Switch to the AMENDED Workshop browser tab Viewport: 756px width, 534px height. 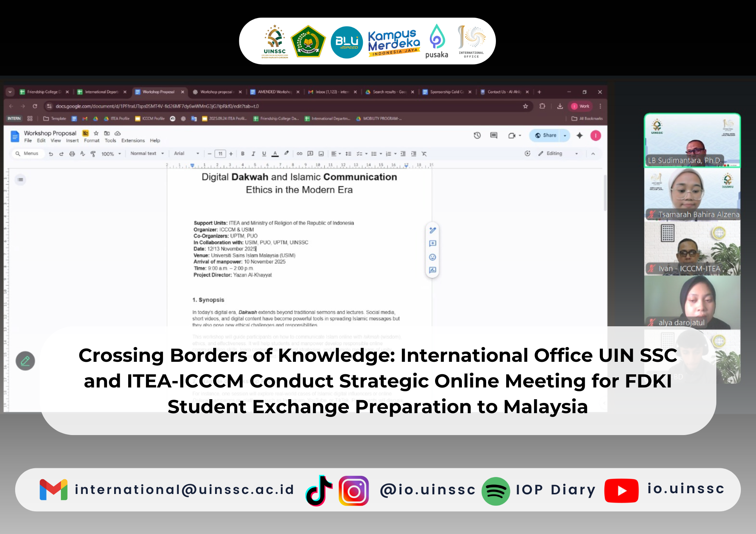click(x=274, y=92)
